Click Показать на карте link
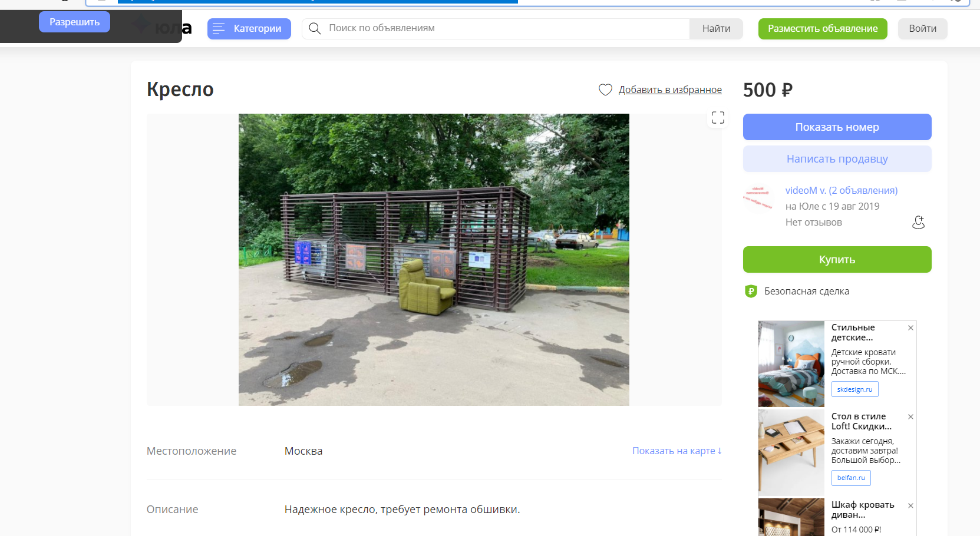Image resolution: width=980 pixels, height=536 pixels. (677, 451)
